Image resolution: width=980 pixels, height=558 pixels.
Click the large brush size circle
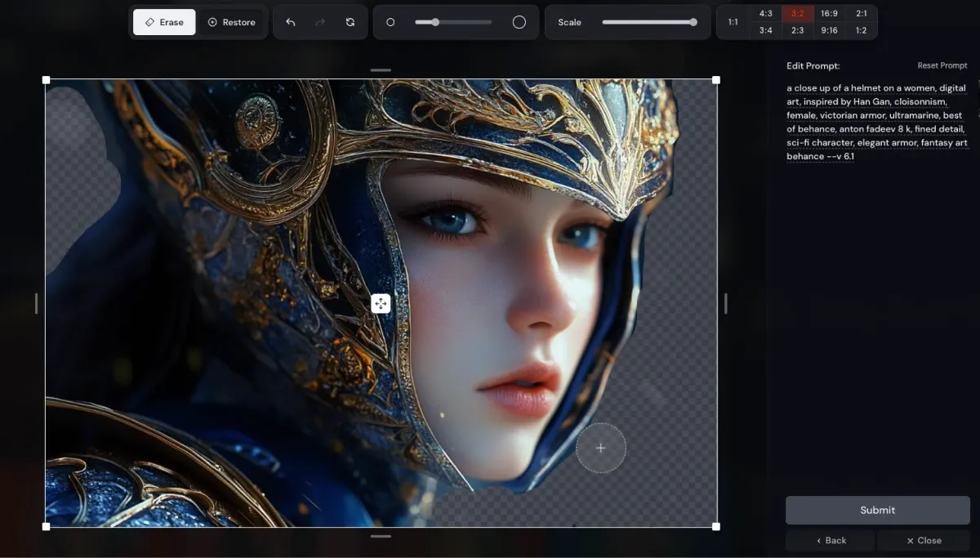click(519, 22)
